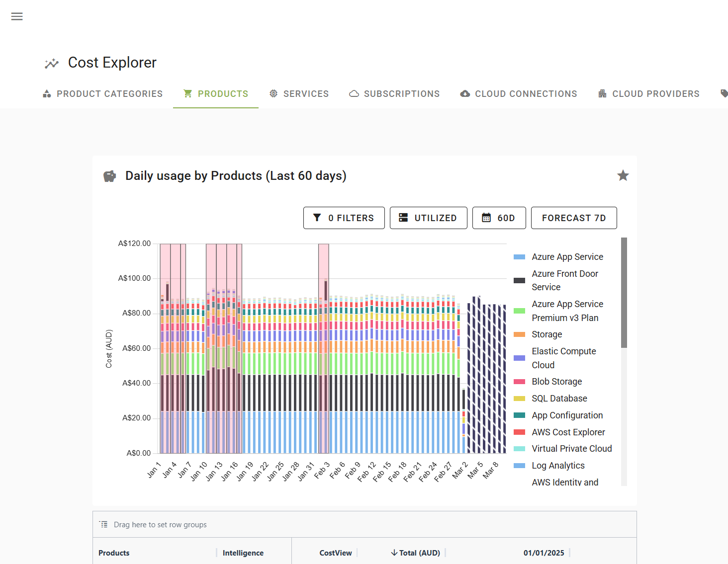Click the row groups list icon
Screen dimensions: 728x564
pos(103,524)
